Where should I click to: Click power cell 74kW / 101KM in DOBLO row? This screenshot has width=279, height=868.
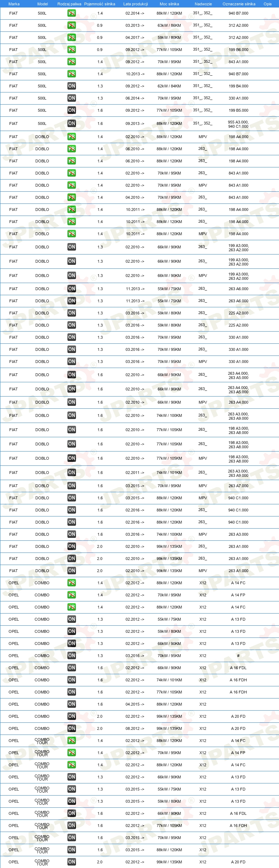pos(169,473)
